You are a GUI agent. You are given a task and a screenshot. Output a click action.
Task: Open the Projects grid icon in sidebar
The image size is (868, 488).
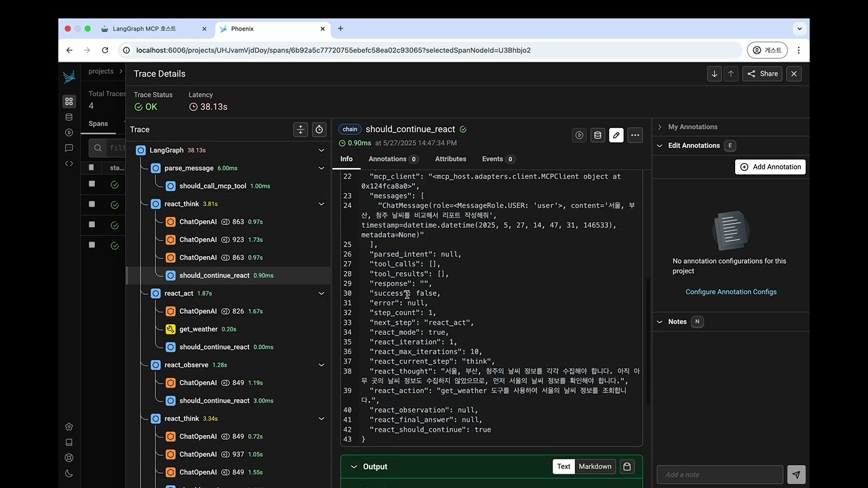click(69, 102)
